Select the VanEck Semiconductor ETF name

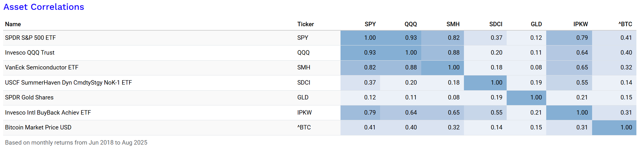(41, 68)
